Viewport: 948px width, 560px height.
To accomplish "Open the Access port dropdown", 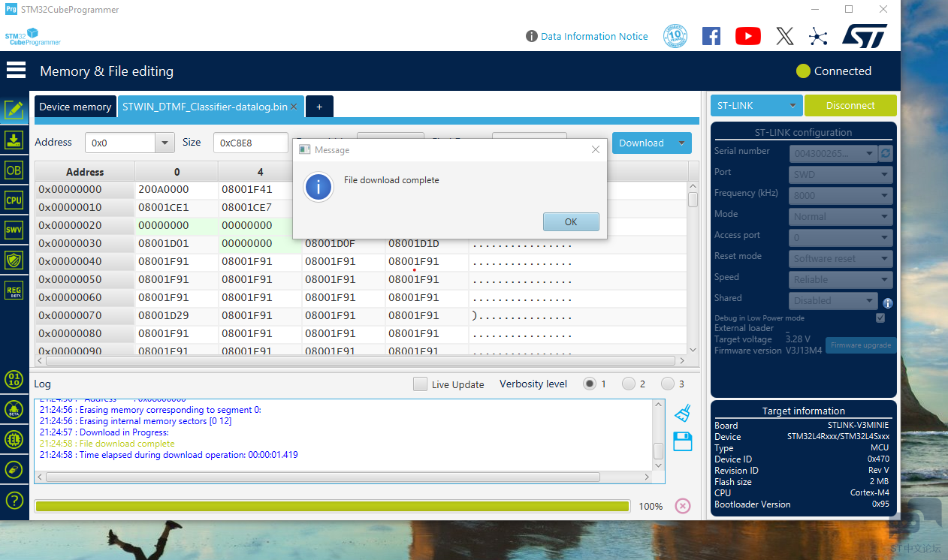I will click(841, 237).
